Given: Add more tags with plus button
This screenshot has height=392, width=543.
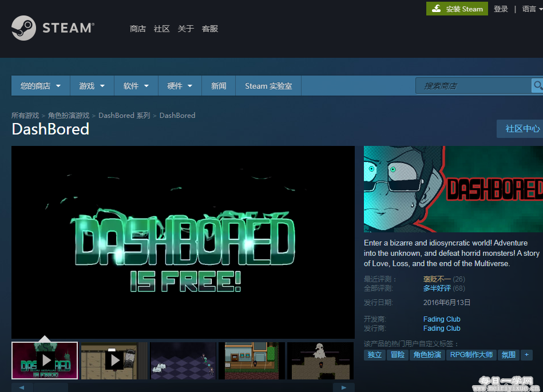Looking at the screenshot, I should pyautogui.click(x=527, y=355).
